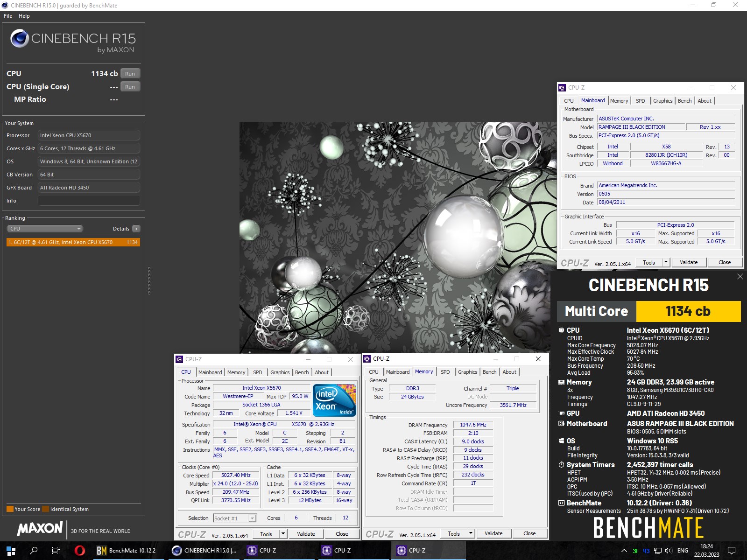Select ranking entry 6C/12T @ 4.61 GHz
This screenshot has width=747, height=560.
(73, 242)
